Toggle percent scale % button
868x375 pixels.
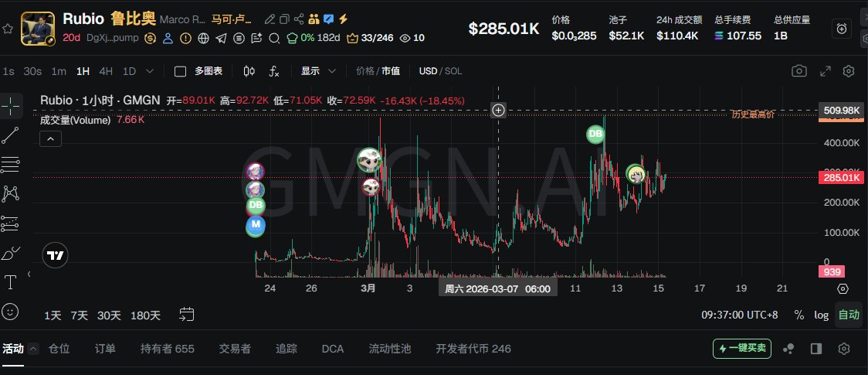coord(798,315)
